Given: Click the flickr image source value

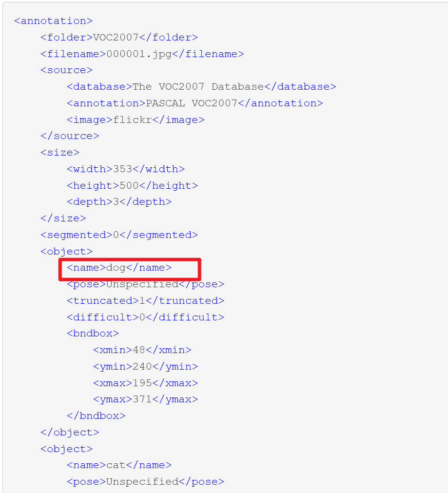Looking at the screenshot, I should pos(133,120).
